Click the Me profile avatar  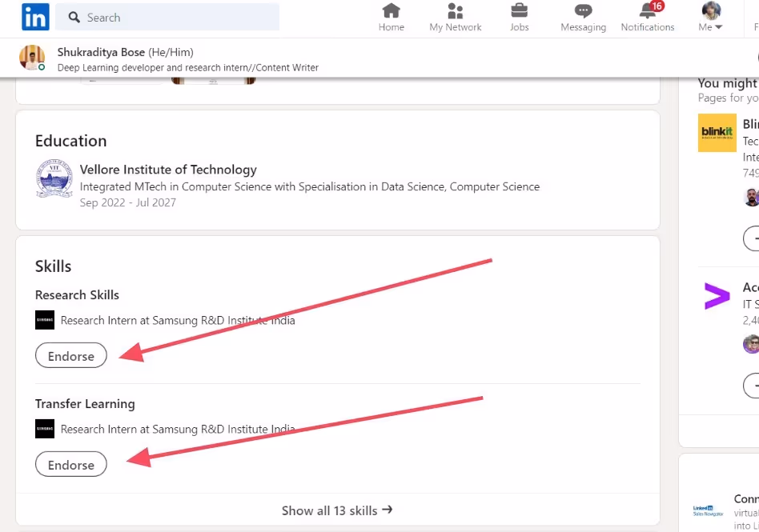coord(711,10)
